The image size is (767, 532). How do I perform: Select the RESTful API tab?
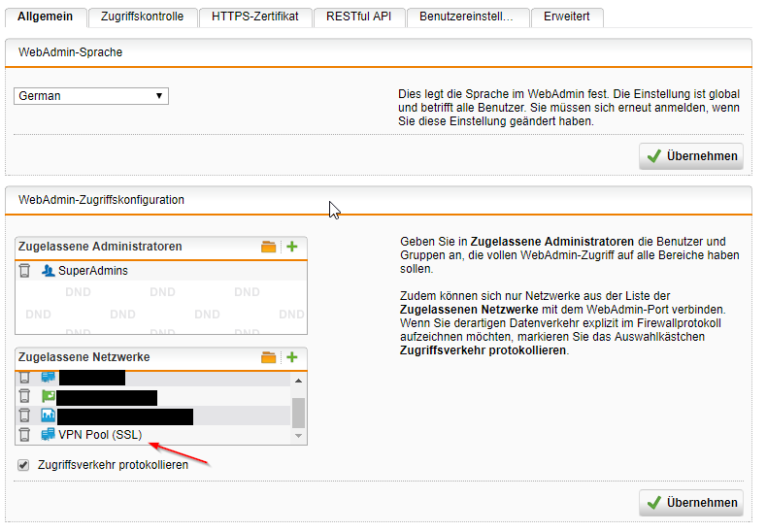(x=359, y=17)
